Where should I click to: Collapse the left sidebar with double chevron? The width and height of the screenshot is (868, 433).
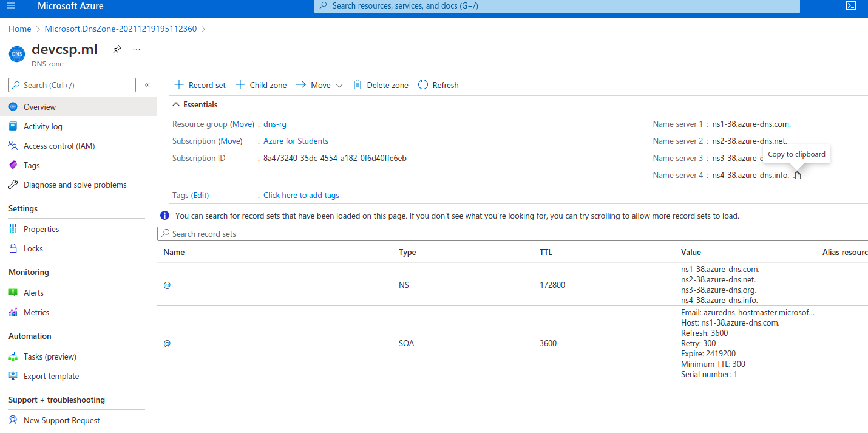pyautogui.click(x=147, y=85)
